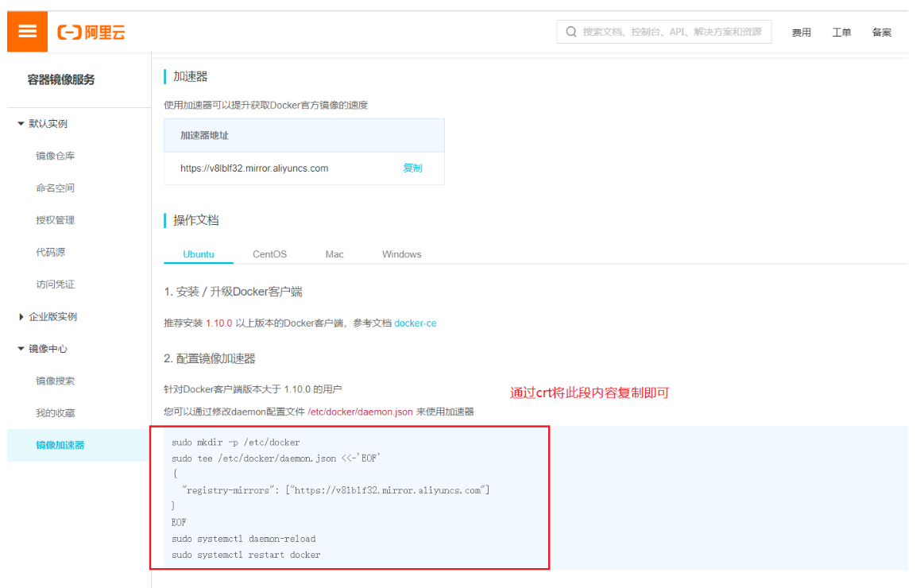The width and height of the screenshot is (924, 588).
Task: Switch to the CentOS tab
Action: coord(269,253)
